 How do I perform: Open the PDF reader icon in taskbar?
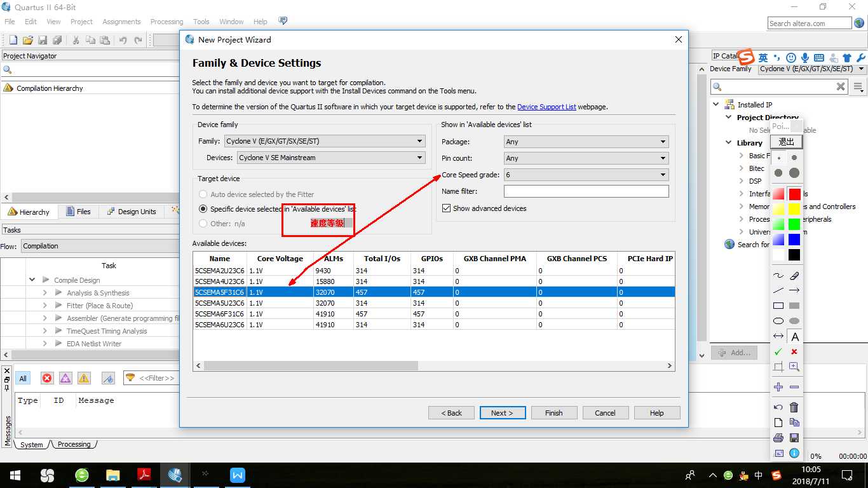(x=144, y=475)
